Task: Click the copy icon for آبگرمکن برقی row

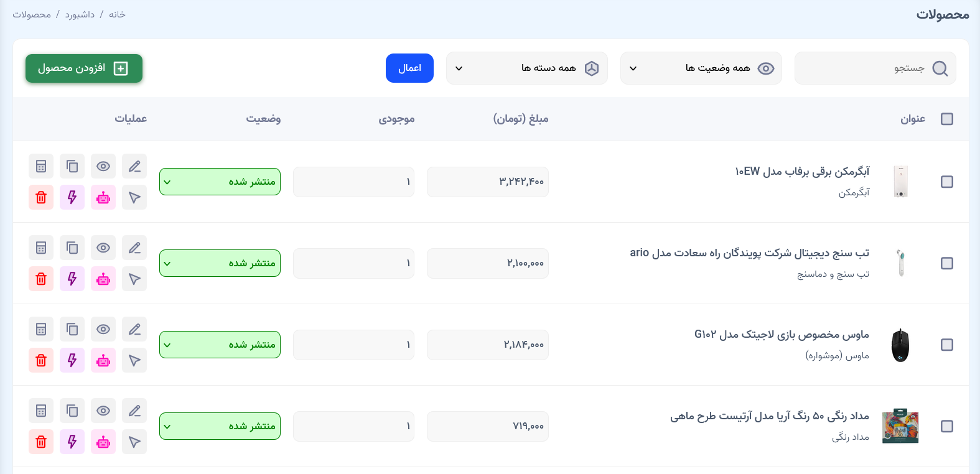Action: [72, 166]
